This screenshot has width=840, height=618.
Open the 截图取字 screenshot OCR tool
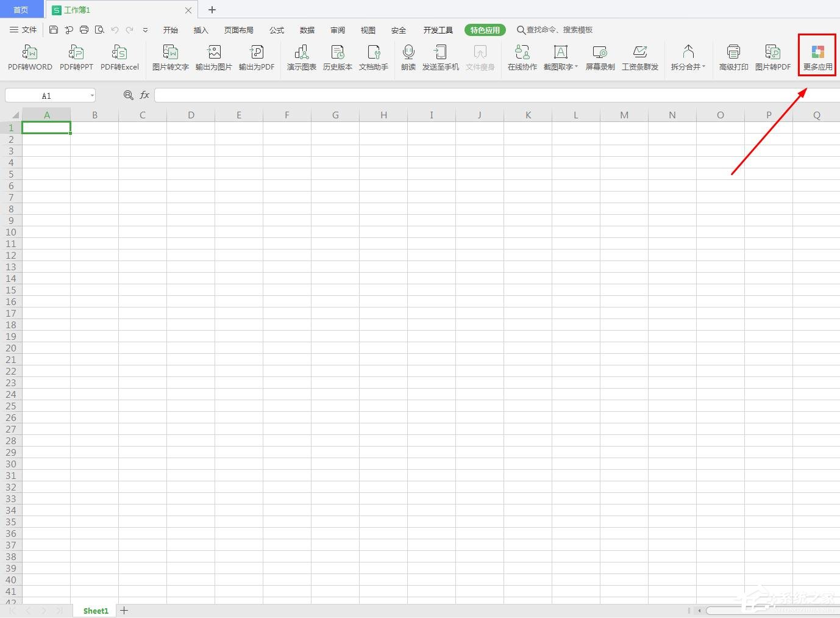[x=561, y=58]
